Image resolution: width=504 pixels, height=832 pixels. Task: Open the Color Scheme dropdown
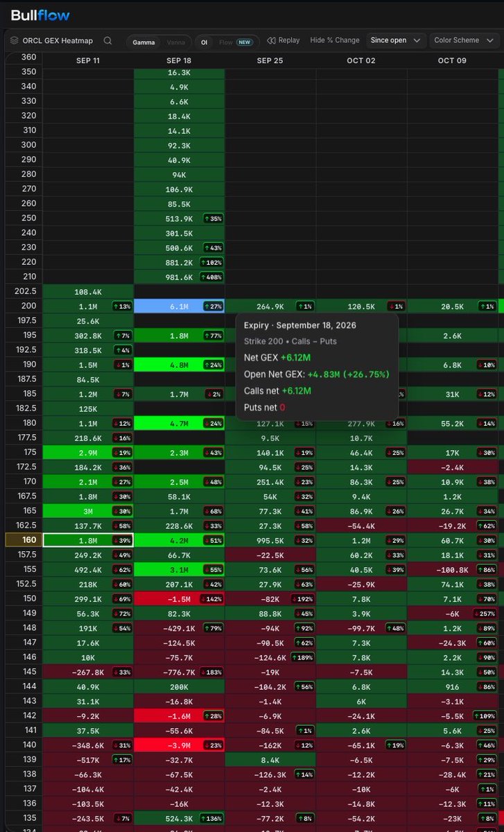464,40
